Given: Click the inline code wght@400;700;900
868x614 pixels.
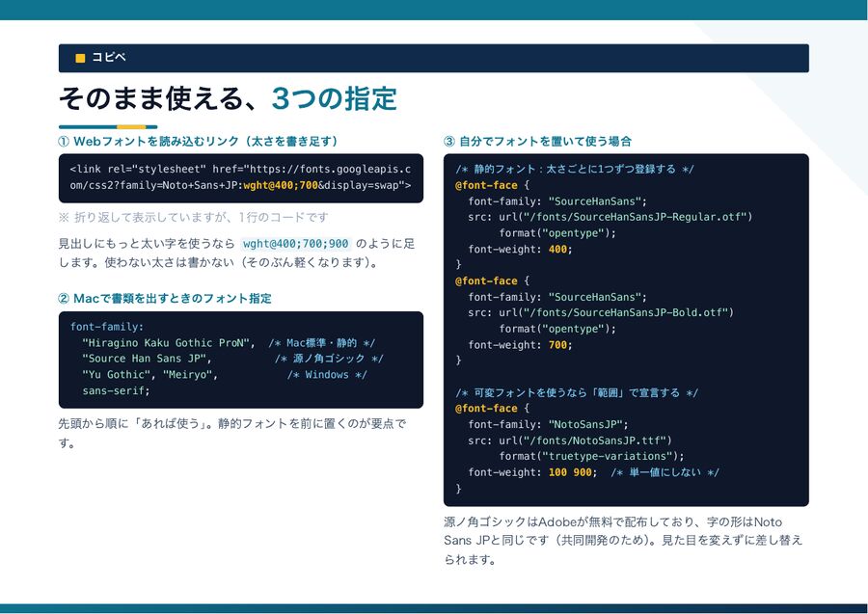Looking at the screenshot, I should click(x=296, y=244).
